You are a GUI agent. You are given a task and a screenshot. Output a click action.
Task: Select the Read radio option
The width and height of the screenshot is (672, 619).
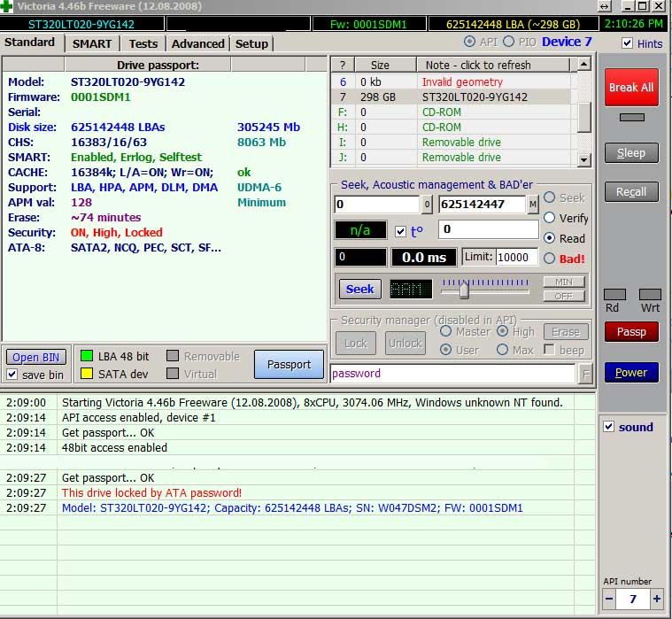(550, 238)
